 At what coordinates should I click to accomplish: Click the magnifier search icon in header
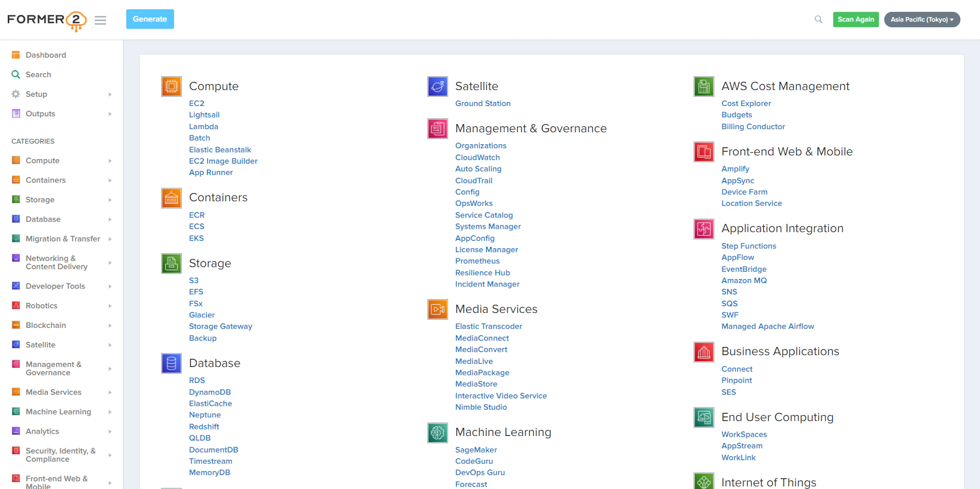[818, 20]
